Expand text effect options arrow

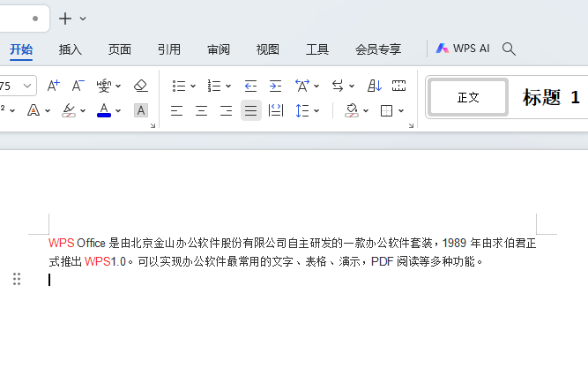pyautogui.click(x=48, y=110)
